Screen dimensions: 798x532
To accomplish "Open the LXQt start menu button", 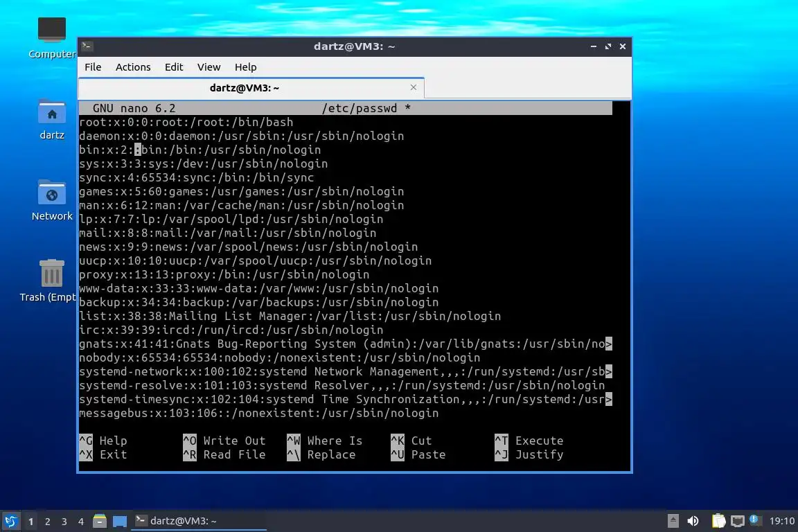I will tap(10, 521).
